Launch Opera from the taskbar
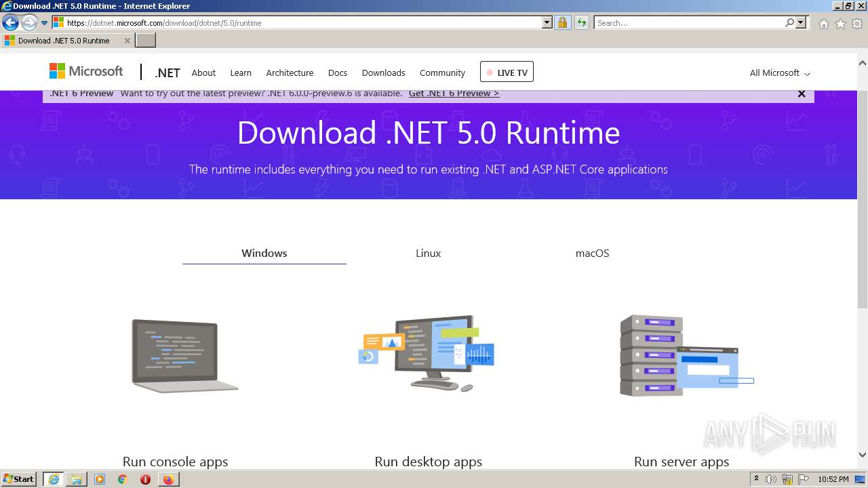 pyautogui.click(x=145, y=479)
